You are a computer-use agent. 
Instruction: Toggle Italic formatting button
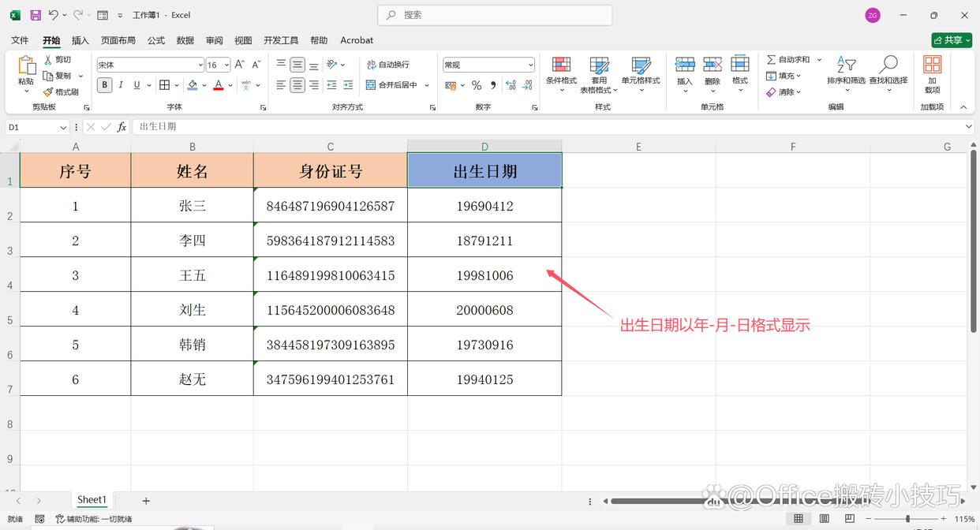[121, 85]
